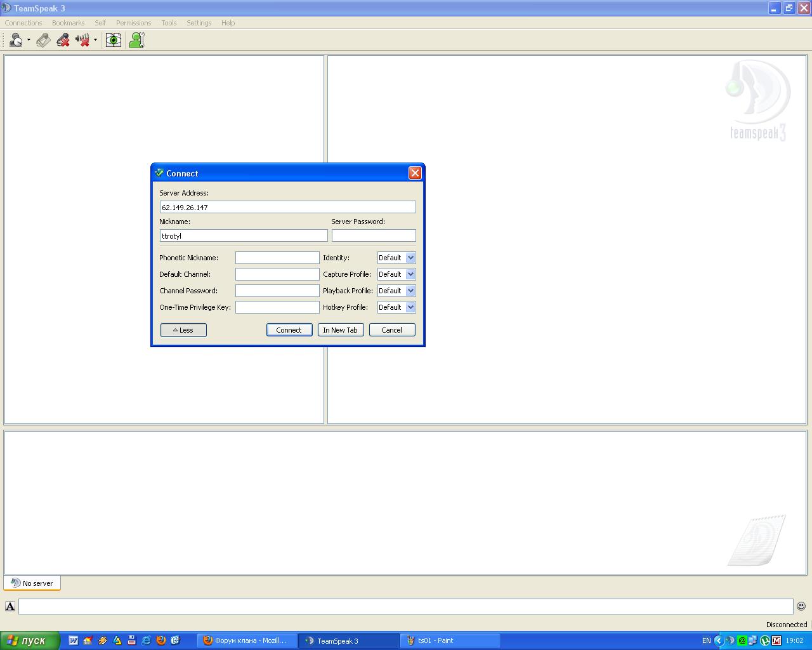Viewport: 812px width, 650px height.
Task: Click the red M tray icon
Action: (776, 640)
